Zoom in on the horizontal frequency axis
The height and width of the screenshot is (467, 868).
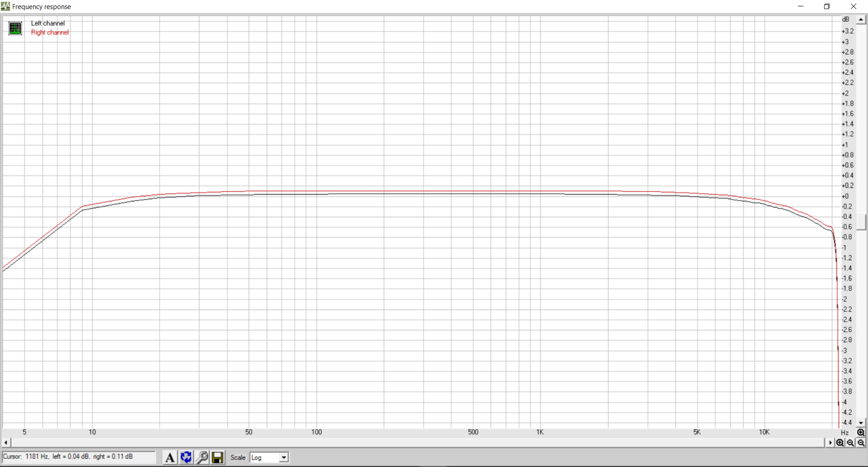click(840, 443)
